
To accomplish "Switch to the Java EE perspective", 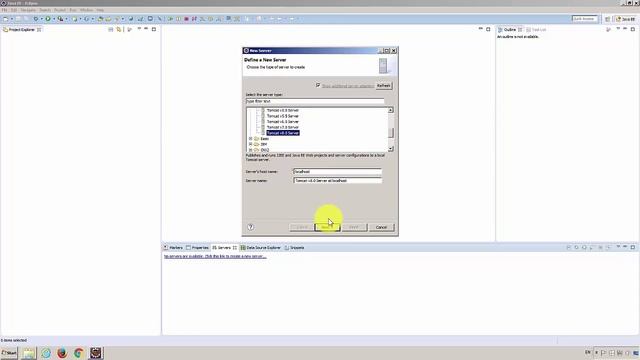I will pos(626,19).
